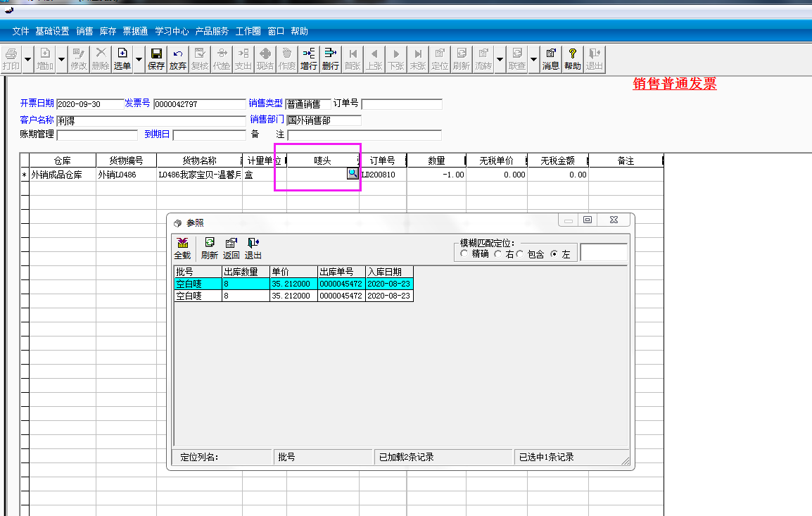Open the 工作圈 menu
The height and width of the screenshot is (516, 812).
tap(248, 31)
